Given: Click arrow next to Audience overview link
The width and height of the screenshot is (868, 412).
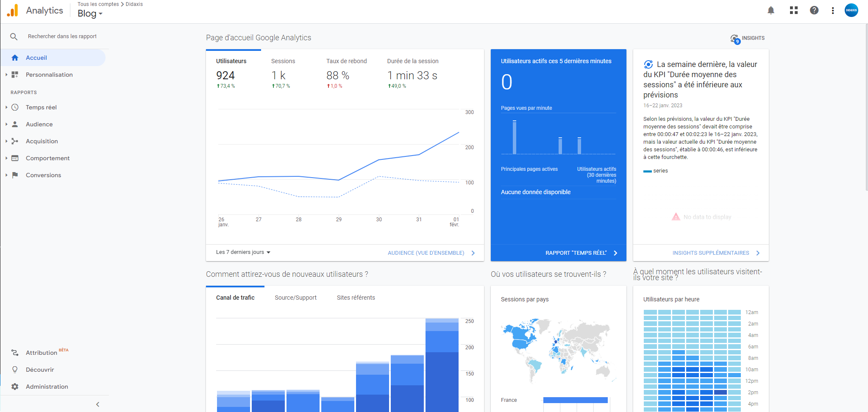Looking at the screenshot, I should point(473,253).
